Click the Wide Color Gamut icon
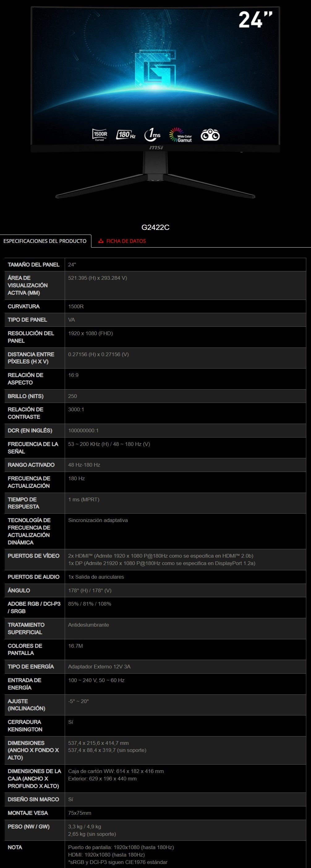The width and height of the screenshot is (311, 868). [181, 135]
